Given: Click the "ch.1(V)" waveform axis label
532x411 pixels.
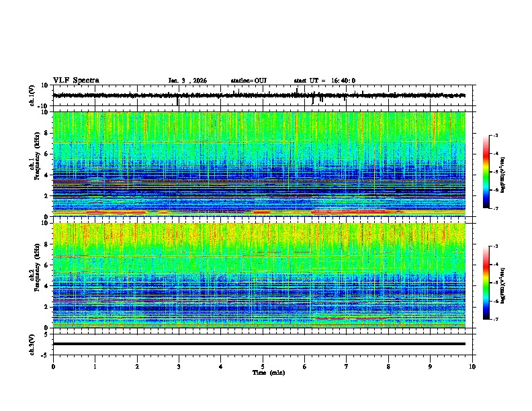Looking at the screenshot, I should coord(32,95).
